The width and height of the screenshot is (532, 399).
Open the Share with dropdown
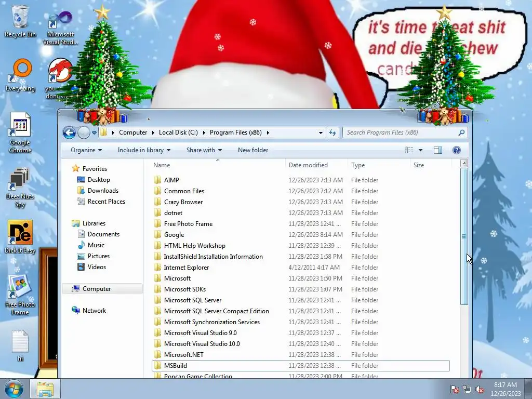click(204, 150)
